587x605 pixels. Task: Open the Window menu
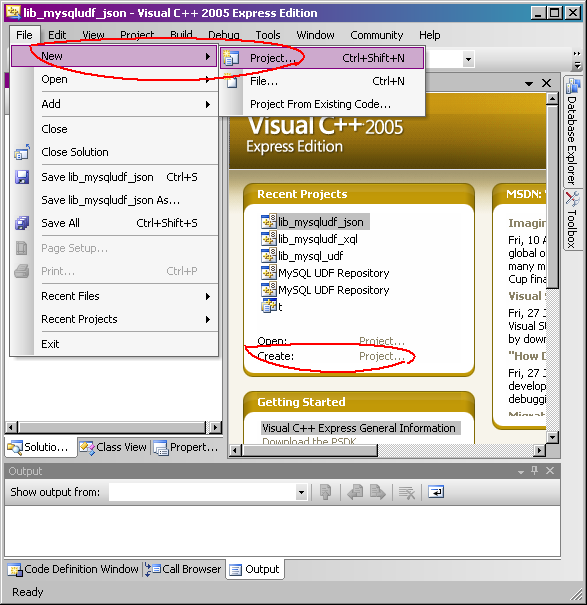point(315,35)
